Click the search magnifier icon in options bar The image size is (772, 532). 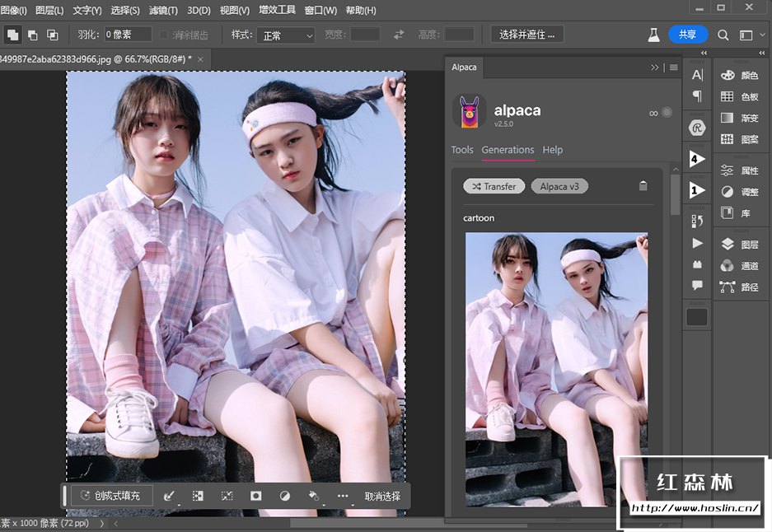[723, 35]
